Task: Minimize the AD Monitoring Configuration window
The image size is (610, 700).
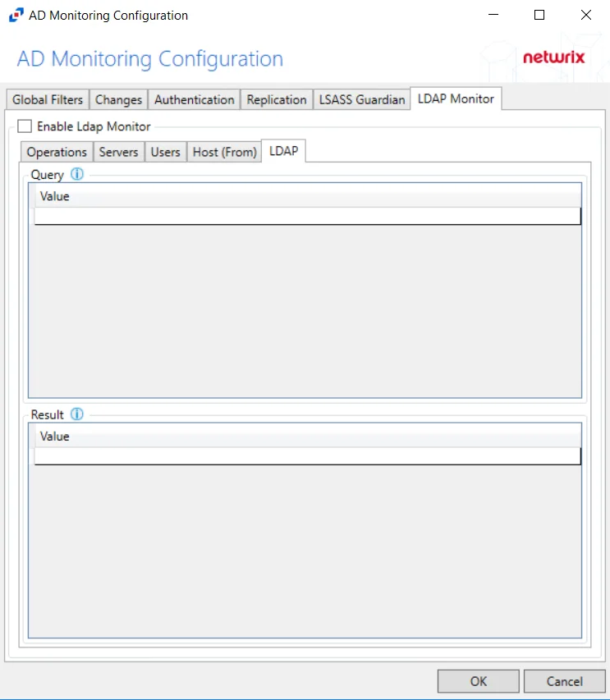Action: [493, 15]
